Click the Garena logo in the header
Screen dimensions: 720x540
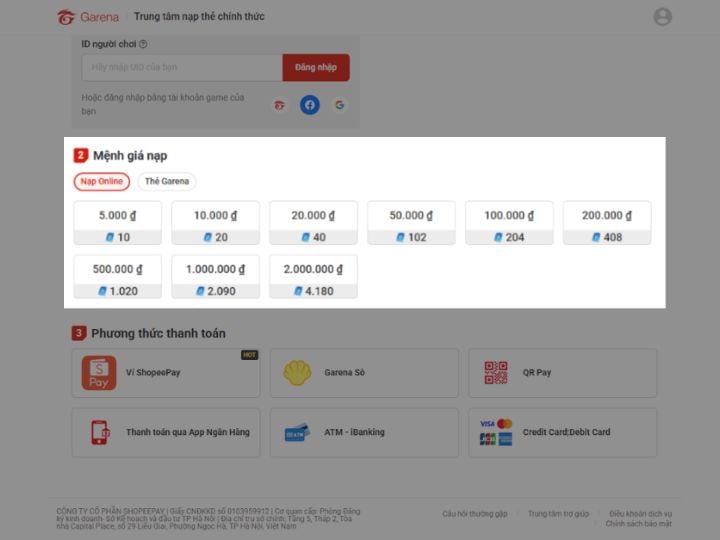point(88,17)
